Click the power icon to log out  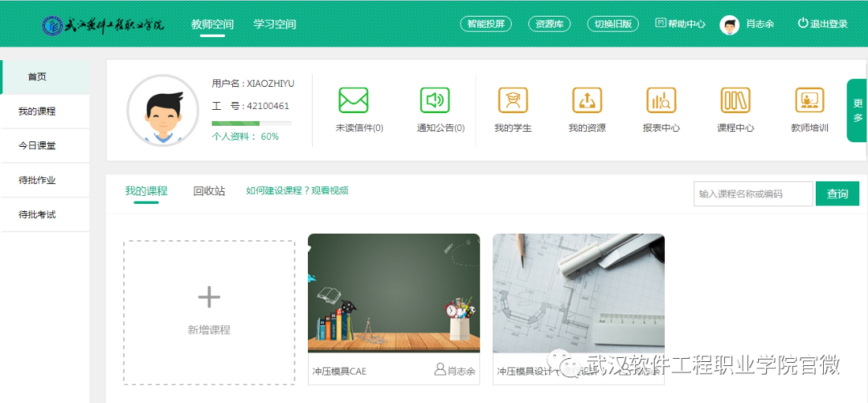[x=803, y=23]
